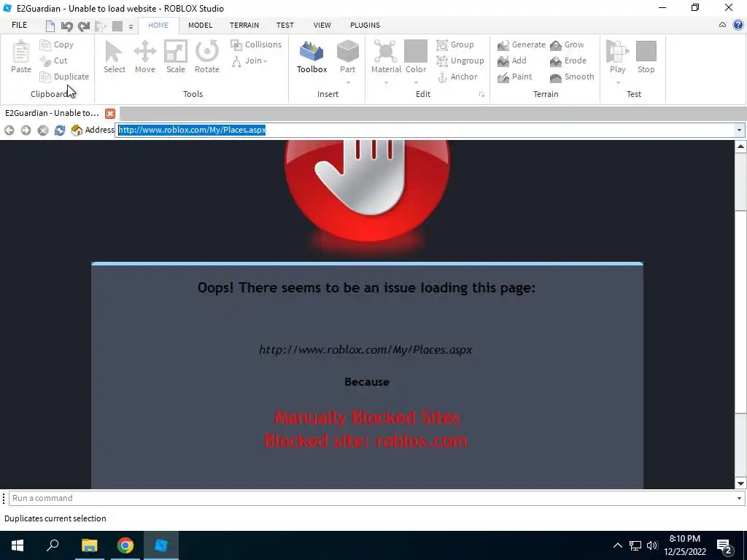747x560 pixels.
Task: Switch to the HOME ribbon tab
Action: (x=158, y=26)
